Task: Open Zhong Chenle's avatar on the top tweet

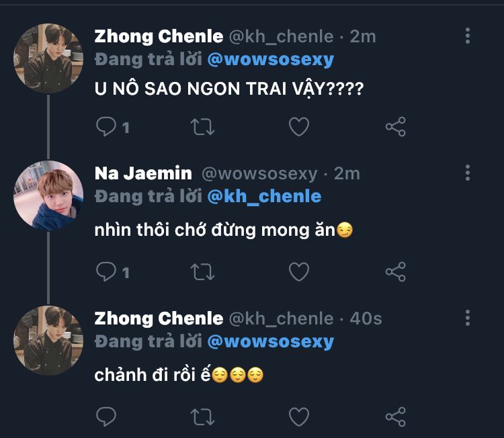Action: coord(48,58)
